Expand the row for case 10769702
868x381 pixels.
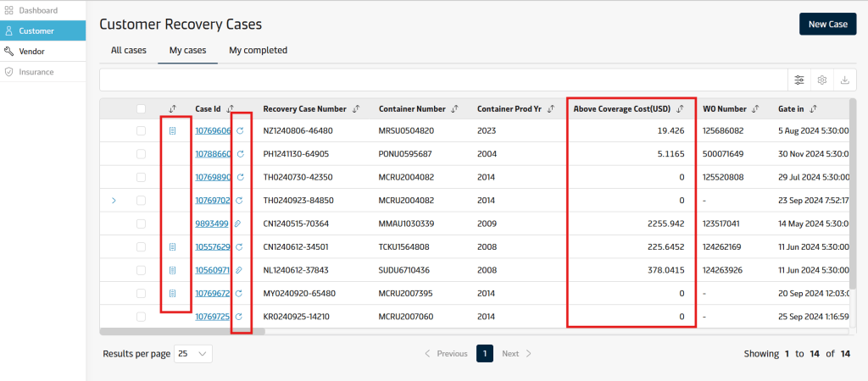pos(114,201)
